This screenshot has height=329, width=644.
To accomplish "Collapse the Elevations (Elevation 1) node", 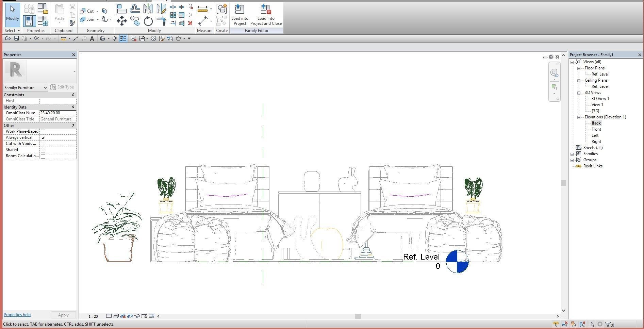I will point(579,117).
